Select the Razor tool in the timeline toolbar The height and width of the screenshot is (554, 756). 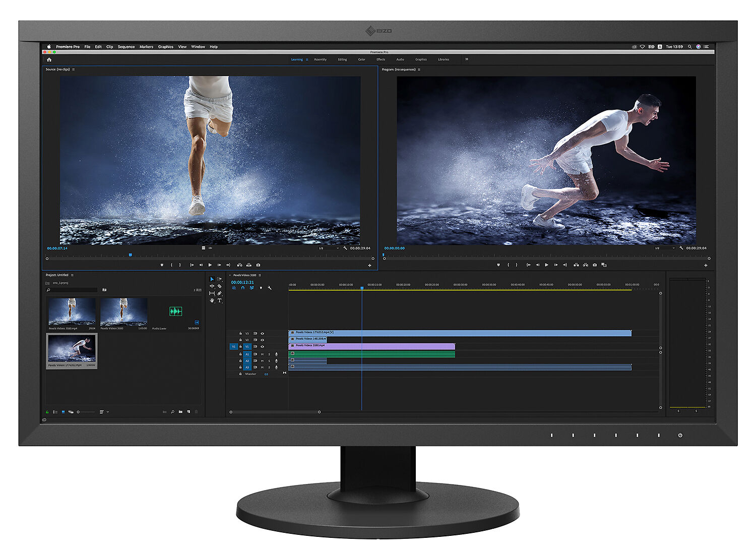pyautogui.click(x=220, y=286)
